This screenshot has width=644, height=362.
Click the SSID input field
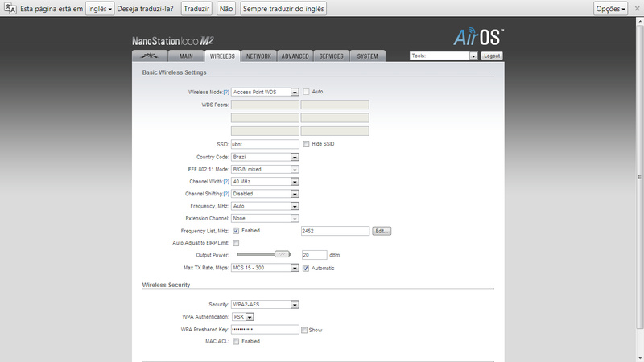point(265,144)
